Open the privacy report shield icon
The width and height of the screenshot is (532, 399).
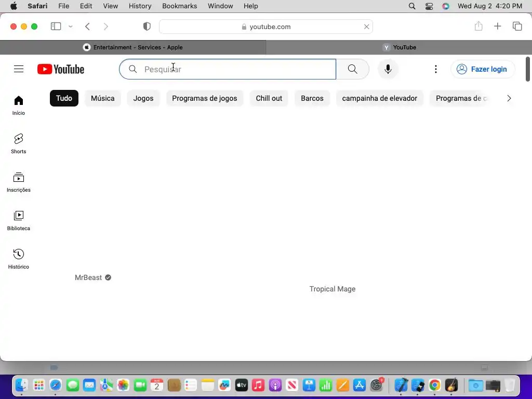tap(147, 26)
